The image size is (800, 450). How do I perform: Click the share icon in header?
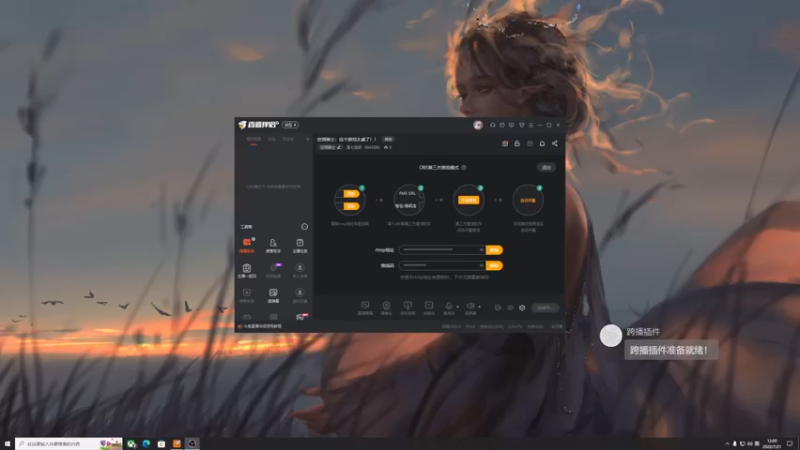pyautogui.click(x=555, y=144)
